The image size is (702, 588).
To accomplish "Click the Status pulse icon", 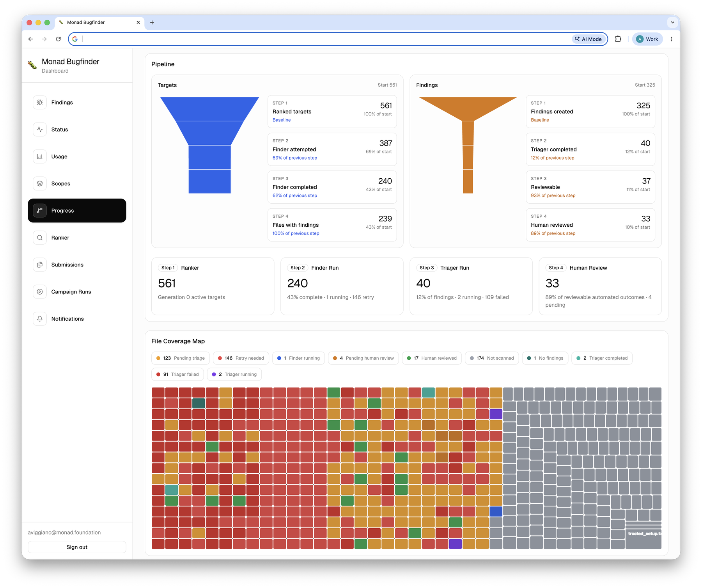I will 40,129.
